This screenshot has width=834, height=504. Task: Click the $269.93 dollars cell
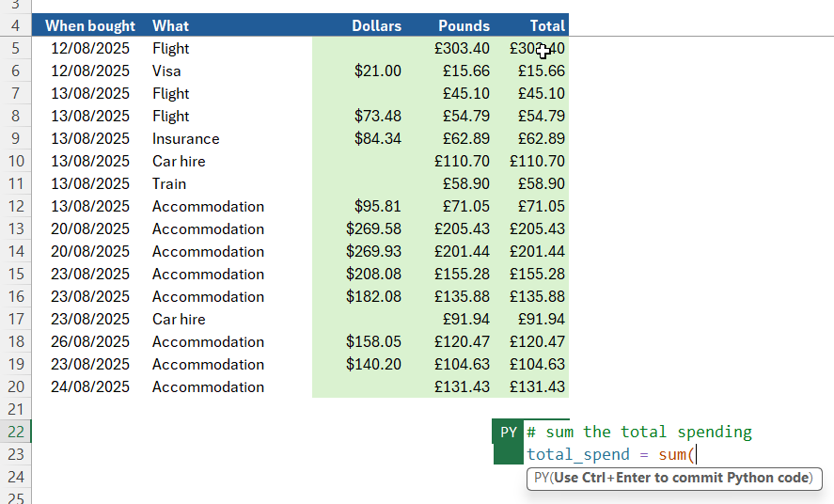pos(373,252)
